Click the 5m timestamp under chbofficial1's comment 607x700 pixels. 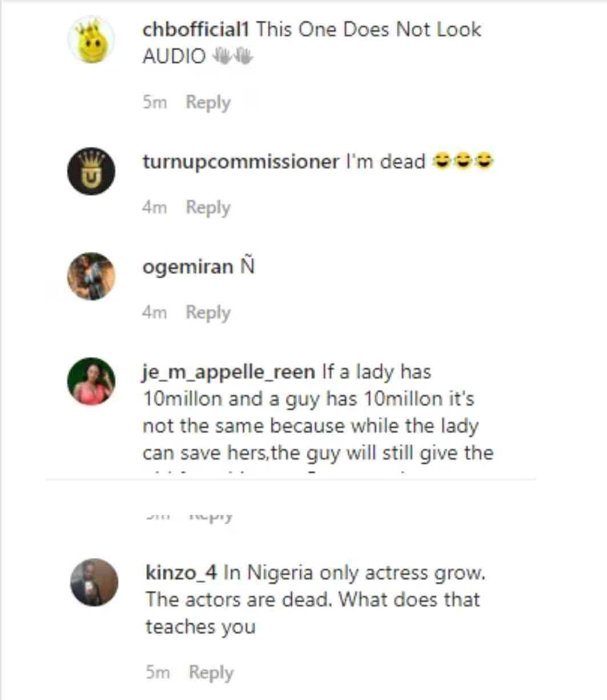(x=154, y=103)
